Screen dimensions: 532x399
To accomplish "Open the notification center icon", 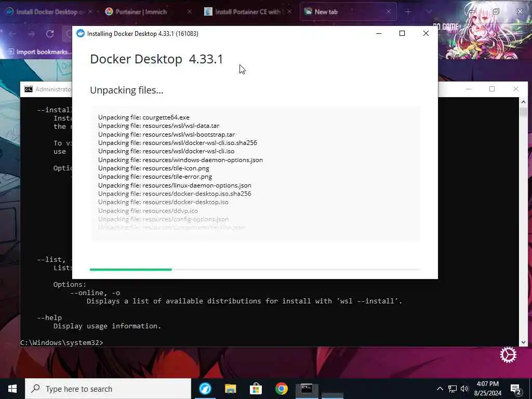I will [x=516, y=389].
